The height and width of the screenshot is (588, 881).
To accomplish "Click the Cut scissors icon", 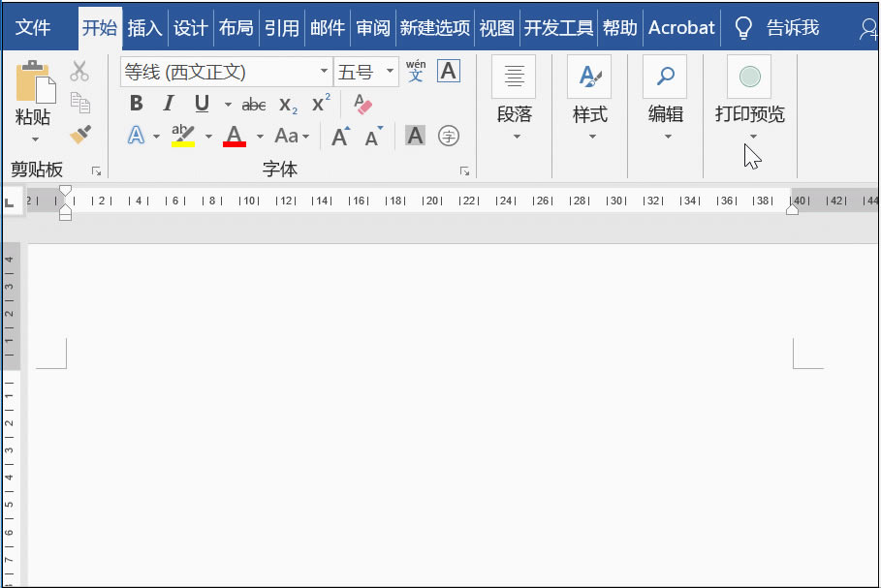I will [x=79, y=72].
